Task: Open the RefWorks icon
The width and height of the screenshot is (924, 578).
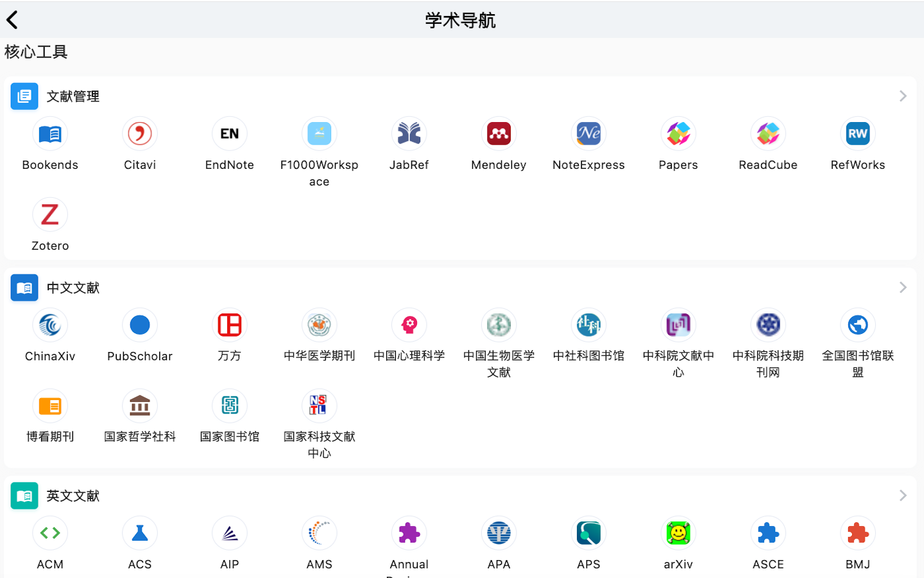Action: tap(858, 134)
